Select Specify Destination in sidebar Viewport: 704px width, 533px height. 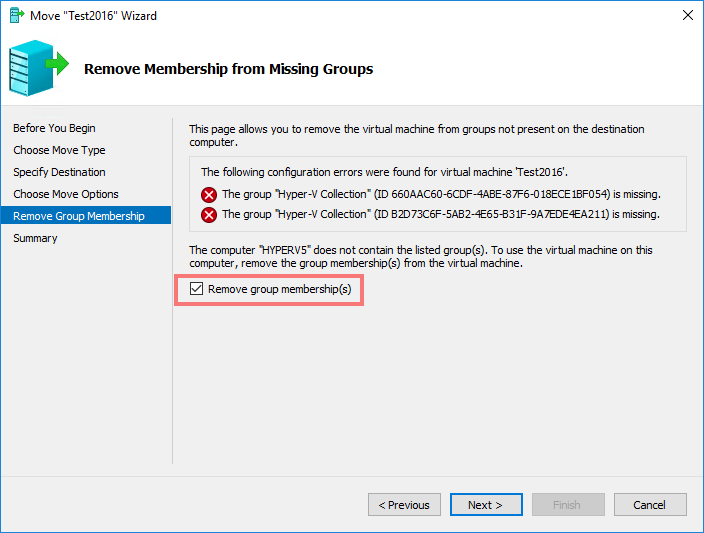(x=59, y=172)
